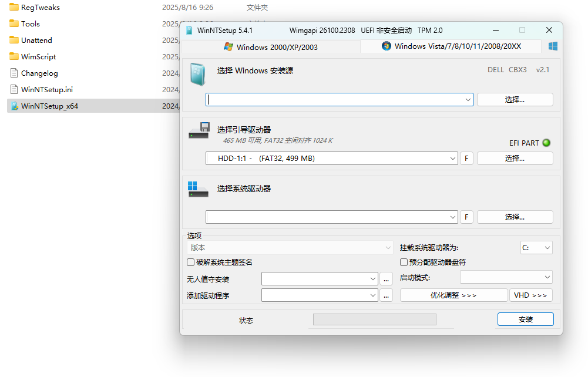
Task: Click the Changelog text file icon
Action: (x=14, y=73)
